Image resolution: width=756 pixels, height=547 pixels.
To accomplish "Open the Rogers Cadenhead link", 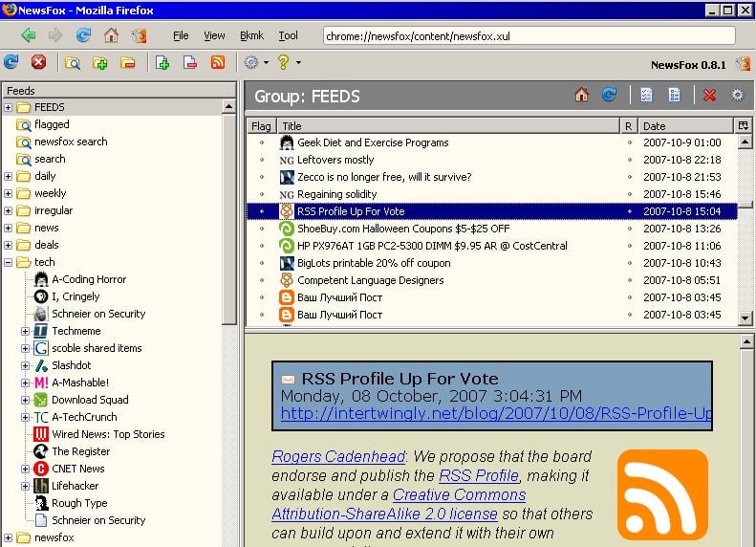I will tap(338, 456).
